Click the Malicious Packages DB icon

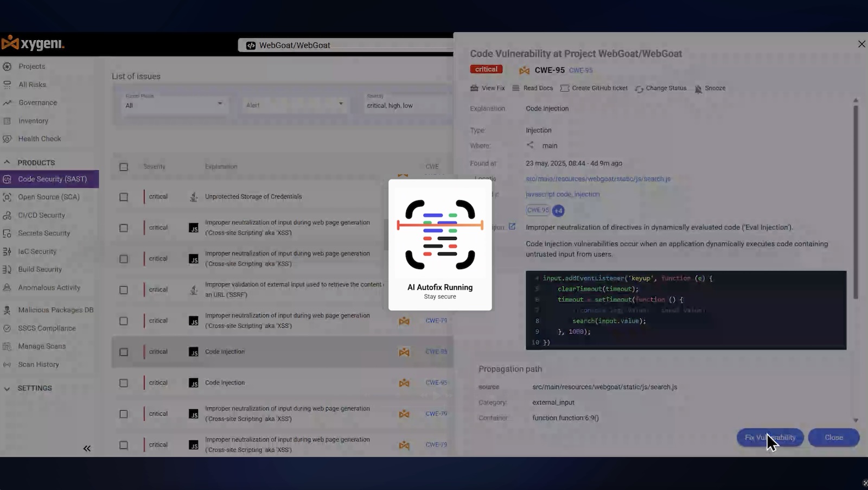tap(7, 310)
